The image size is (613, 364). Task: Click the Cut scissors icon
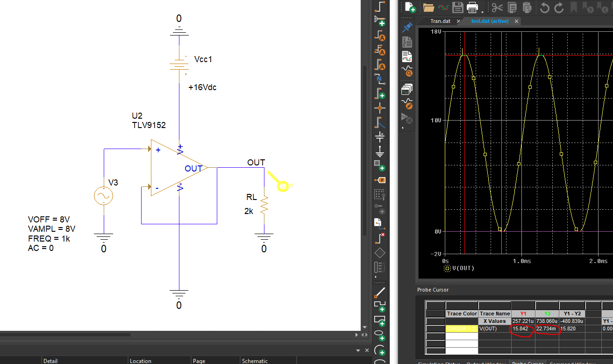[x=497, y=7]
